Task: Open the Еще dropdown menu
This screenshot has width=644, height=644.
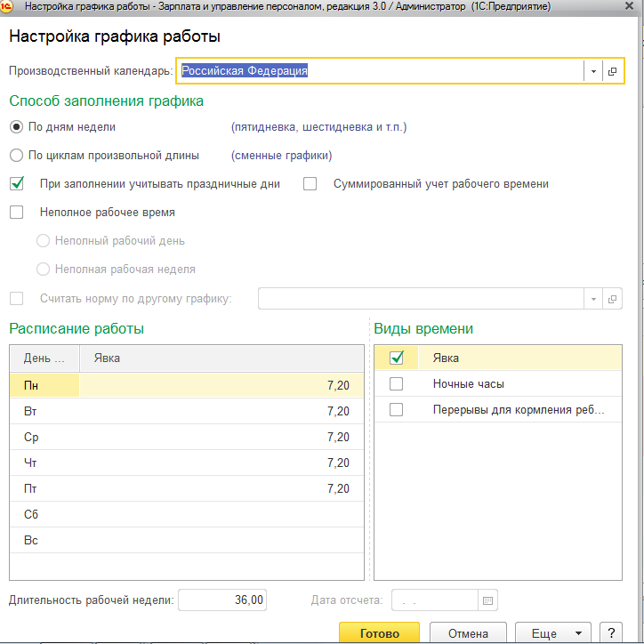Action: tap(552, 633)
